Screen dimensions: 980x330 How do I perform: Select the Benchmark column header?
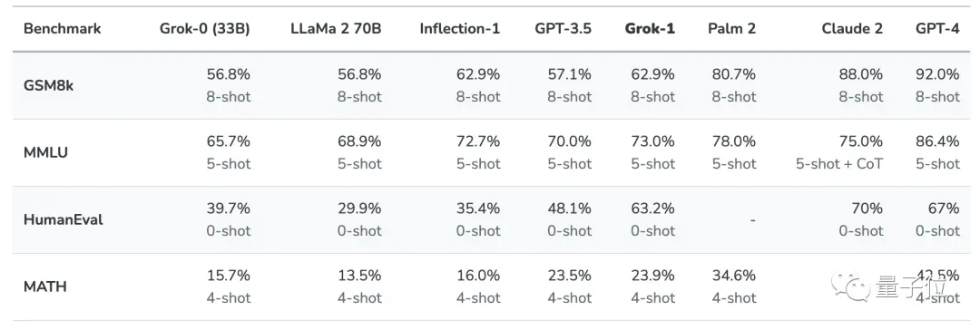(63, 29)
